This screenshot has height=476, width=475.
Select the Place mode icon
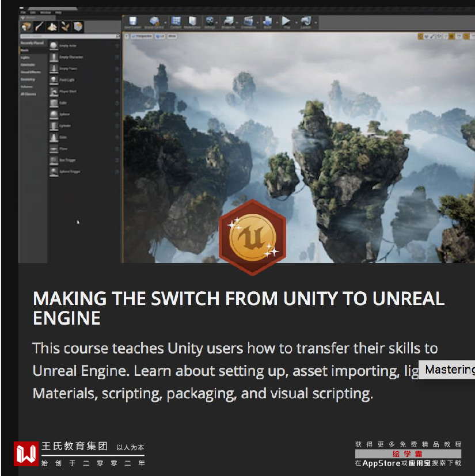point(26,26)
